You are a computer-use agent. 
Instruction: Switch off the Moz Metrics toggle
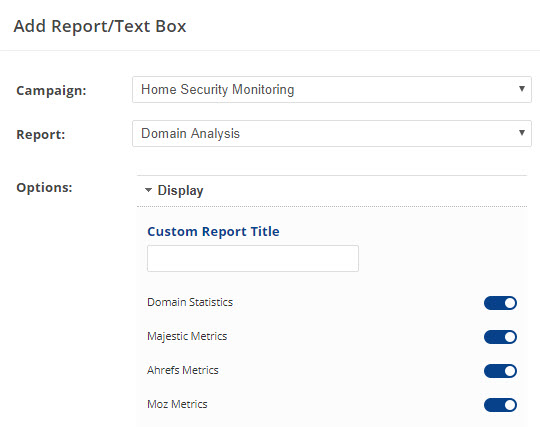click(500, 405)
